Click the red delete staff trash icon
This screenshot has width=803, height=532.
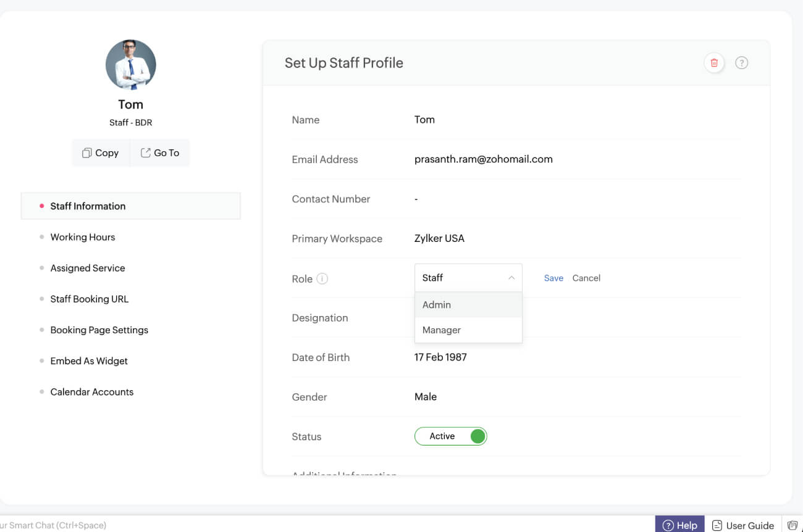[x=714, y=63]
